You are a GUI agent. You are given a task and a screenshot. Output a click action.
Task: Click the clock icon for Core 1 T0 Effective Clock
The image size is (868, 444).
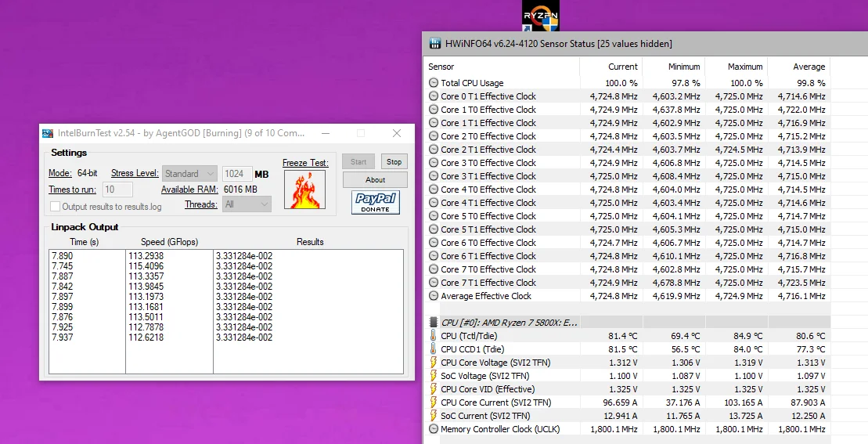[x=434, y=110]
